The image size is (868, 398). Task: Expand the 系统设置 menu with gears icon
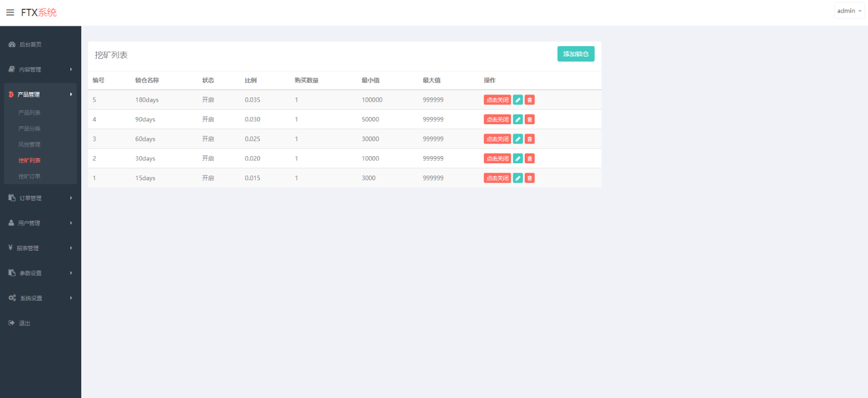tap(40, 298)
